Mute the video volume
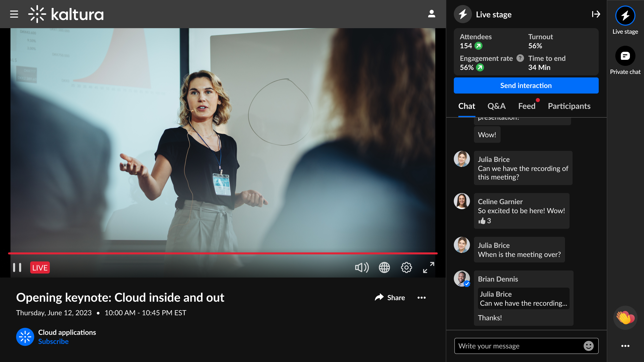Screen dimensions: 644x362 click(362, 267)
